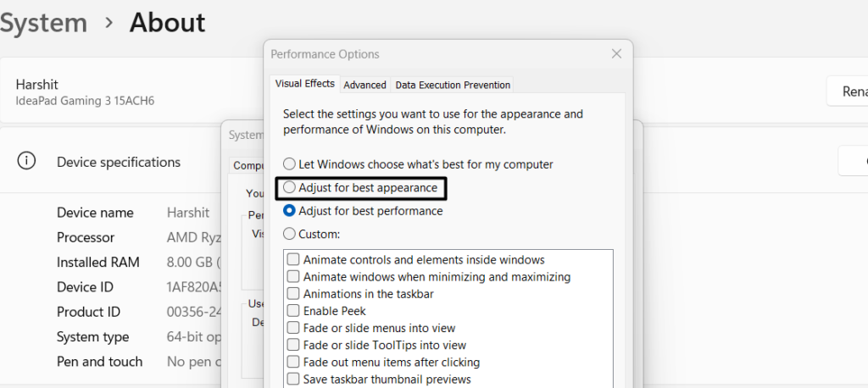The width and height of the screenshot is (868, 388).
Task: Click the Device specifications info icon
Action: click(x=27, y=162)
